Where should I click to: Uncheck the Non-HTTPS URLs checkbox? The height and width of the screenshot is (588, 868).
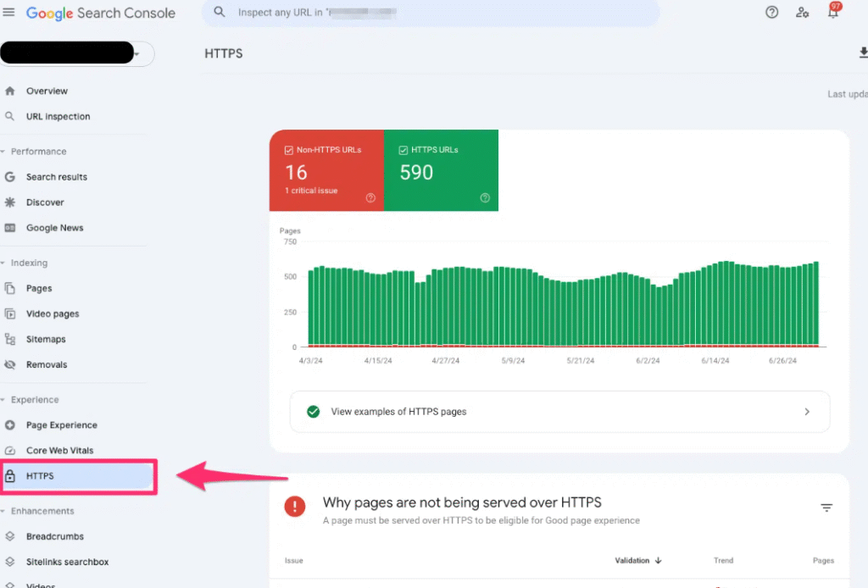point(289,150)
